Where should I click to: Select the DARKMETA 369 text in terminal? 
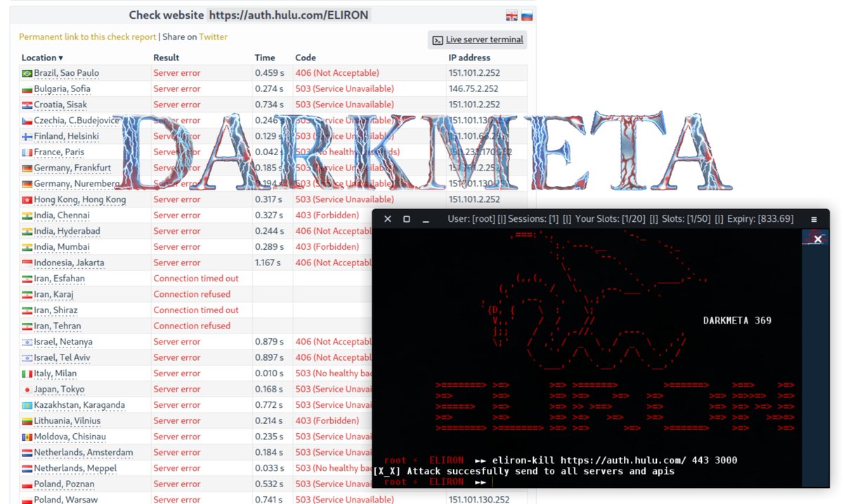[x=737, y=320]
